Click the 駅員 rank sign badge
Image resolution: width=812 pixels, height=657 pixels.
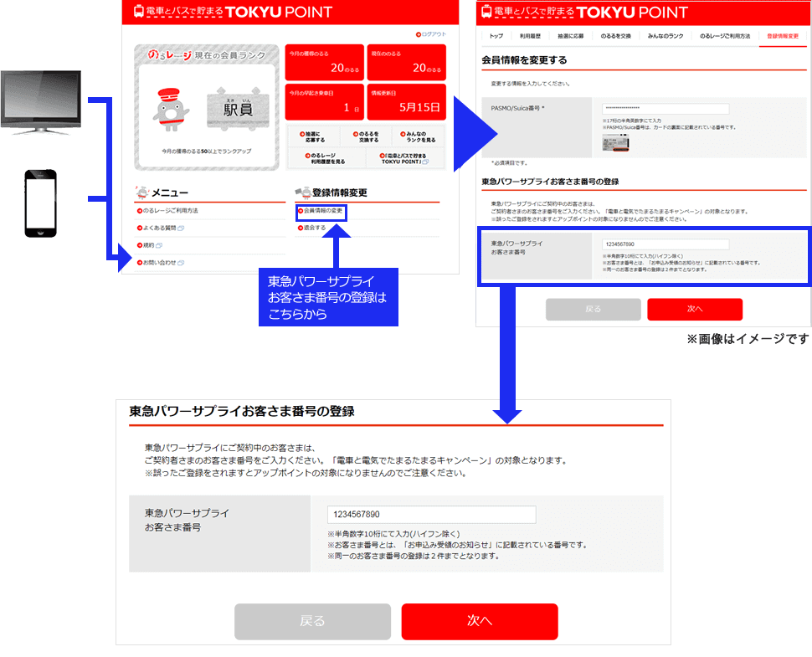239,109
